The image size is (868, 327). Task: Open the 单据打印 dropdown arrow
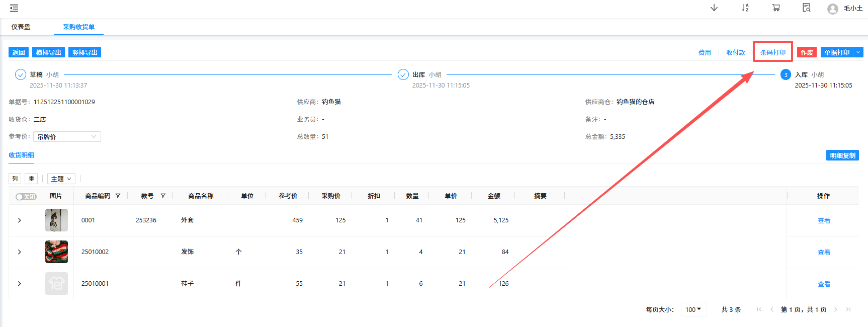point(858,52)
